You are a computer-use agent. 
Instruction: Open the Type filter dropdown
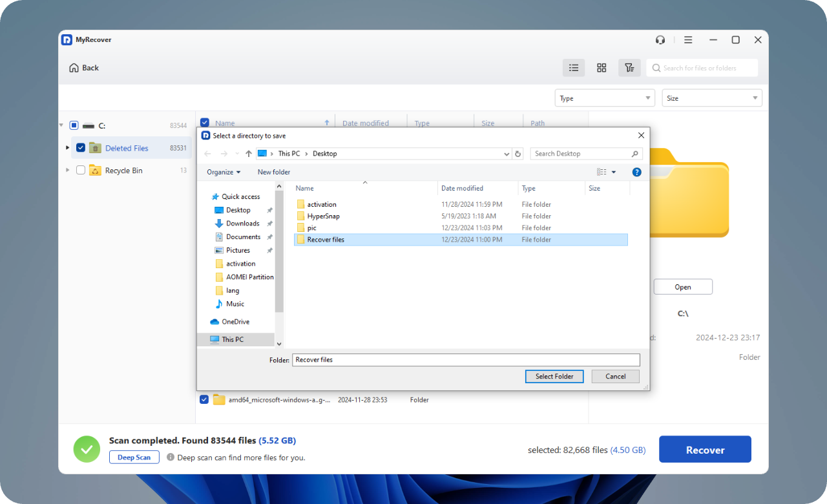point(605,98)
